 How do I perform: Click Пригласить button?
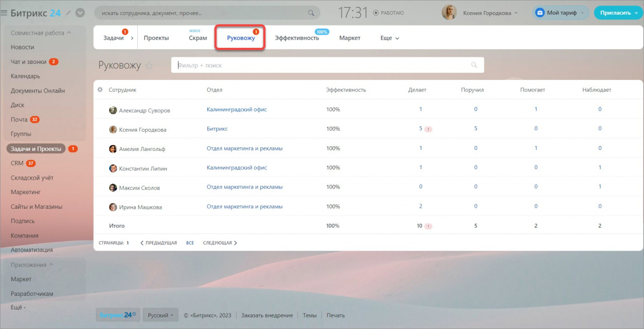(x=618, y=13)
